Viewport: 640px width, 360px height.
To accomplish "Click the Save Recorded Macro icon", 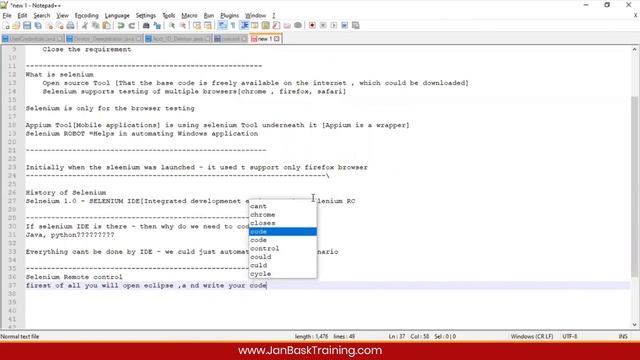I will click(356, 25).
